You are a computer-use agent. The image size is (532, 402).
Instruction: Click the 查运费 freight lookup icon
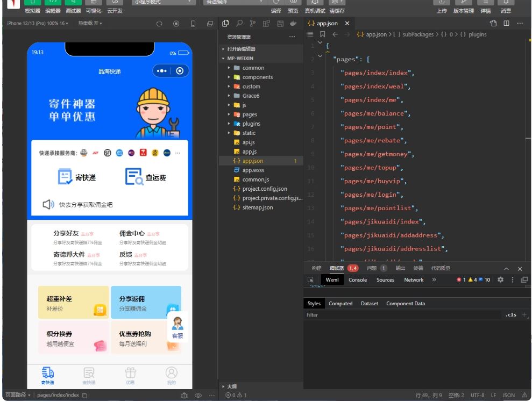click(x=134, y=177)
